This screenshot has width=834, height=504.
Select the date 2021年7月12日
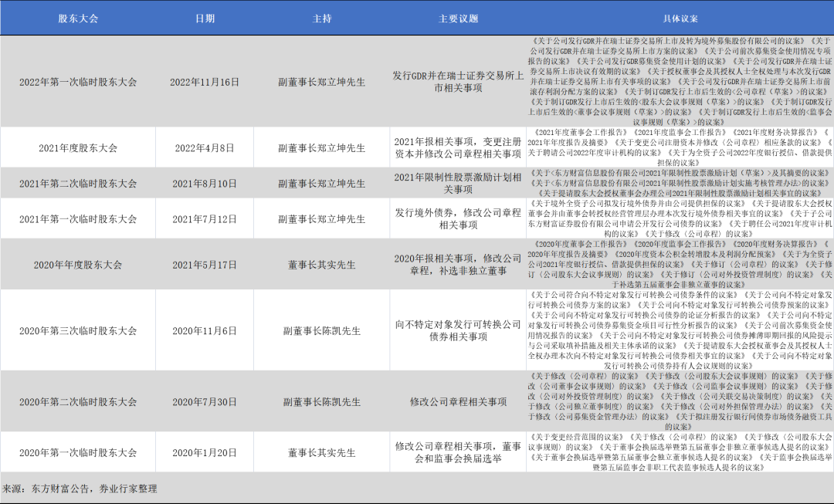point(205,218)
